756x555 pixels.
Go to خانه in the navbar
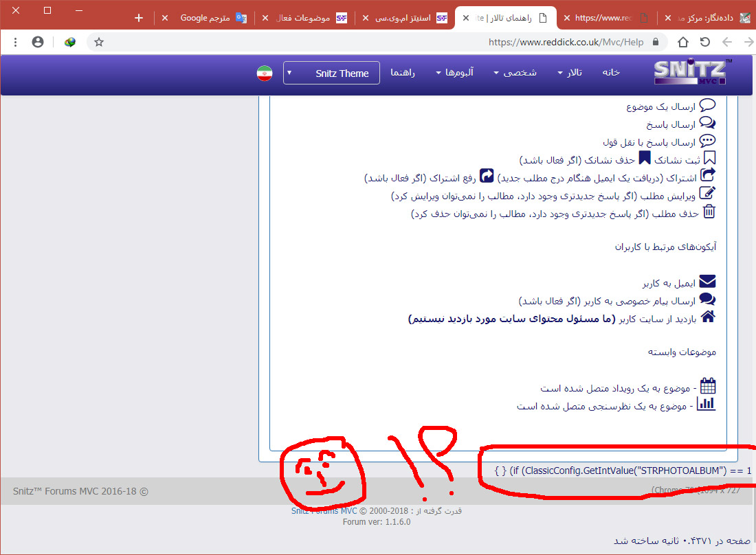click(x=611, y=73)
